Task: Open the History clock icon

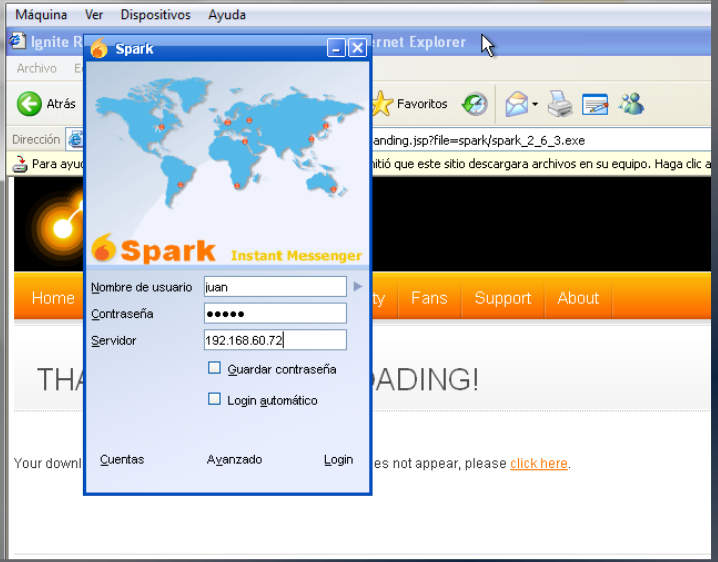Action: coord(474,104)
